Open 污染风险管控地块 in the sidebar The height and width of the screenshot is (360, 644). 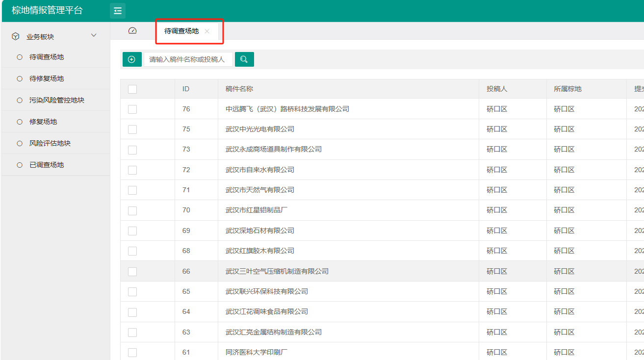click(57, 100)
